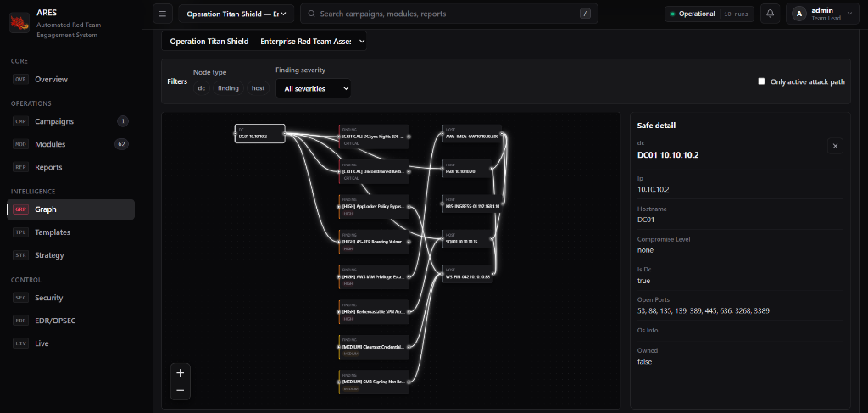Toggle the hamburger sidebar menu button
The height and width of the screenshot is (413, 868).
click(x=162, y=14)
